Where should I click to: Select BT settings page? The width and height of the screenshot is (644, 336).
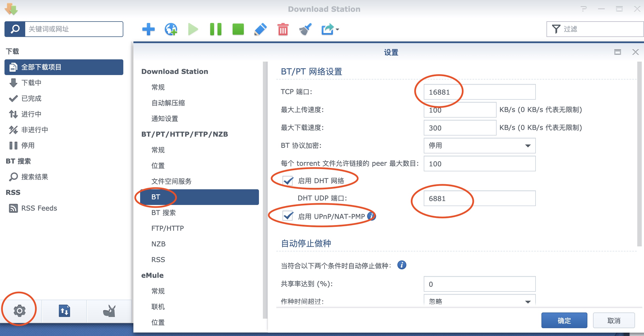click(200, 197)
